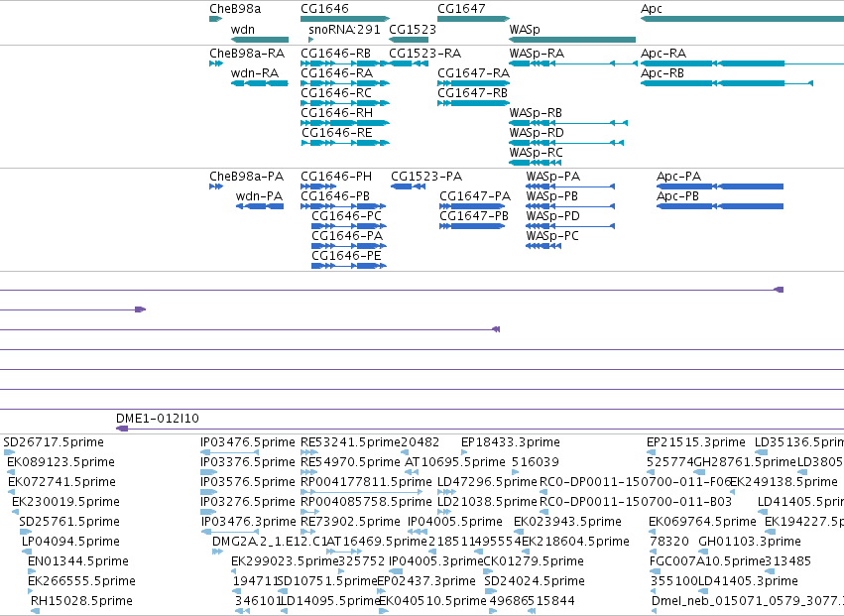Click EST SD24024.5prime
This screenshot has height=616, width=844.
point(491,591)
